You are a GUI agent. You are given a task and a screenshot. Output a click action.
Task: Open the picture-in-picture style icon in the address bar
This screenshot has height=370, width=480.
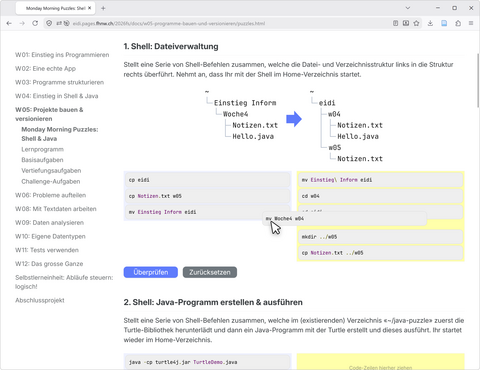406,23
